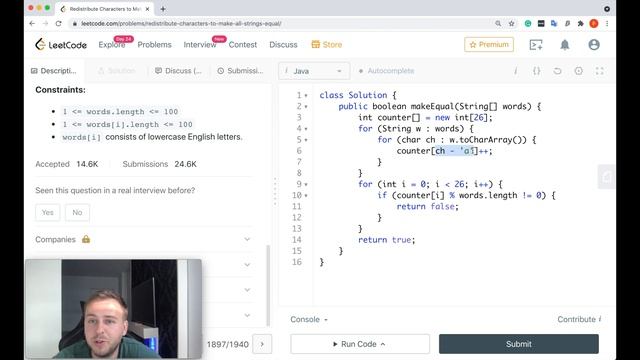Fold code at line 1
640x360 pixels.
(306, 96)
